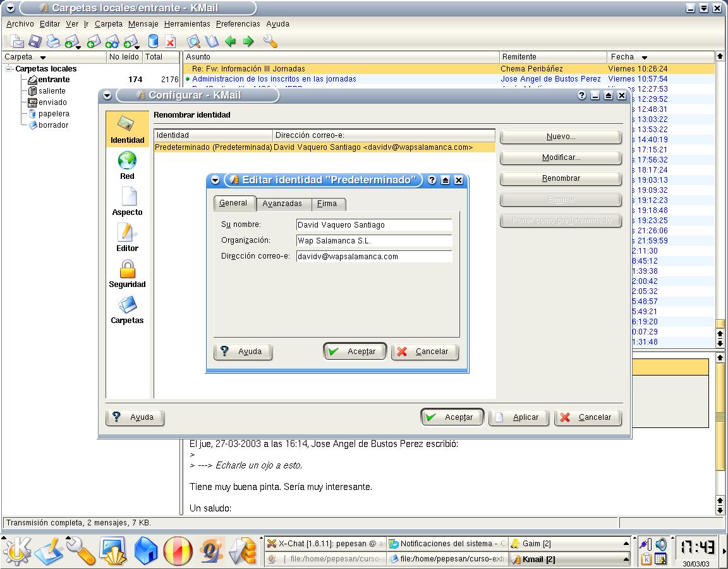Screen dimensions: 728x569
Task: Click the Nuevo... identity button
Action: (561, 137)
